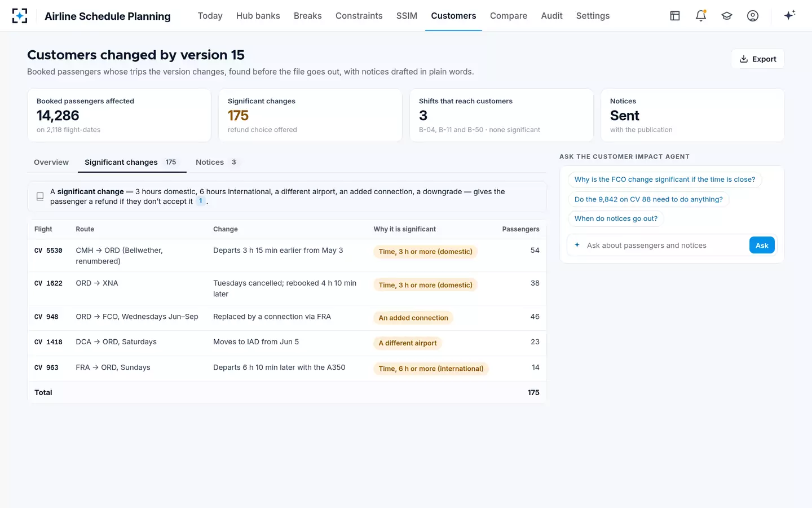Open the user account profile icon

click(753, 16)
